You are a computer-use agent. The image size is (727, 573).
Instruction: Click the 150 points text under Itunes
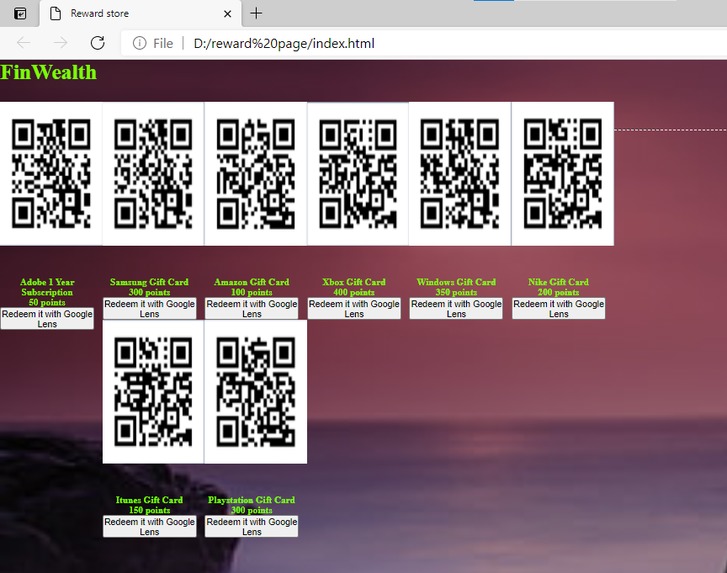click(149, 510)
